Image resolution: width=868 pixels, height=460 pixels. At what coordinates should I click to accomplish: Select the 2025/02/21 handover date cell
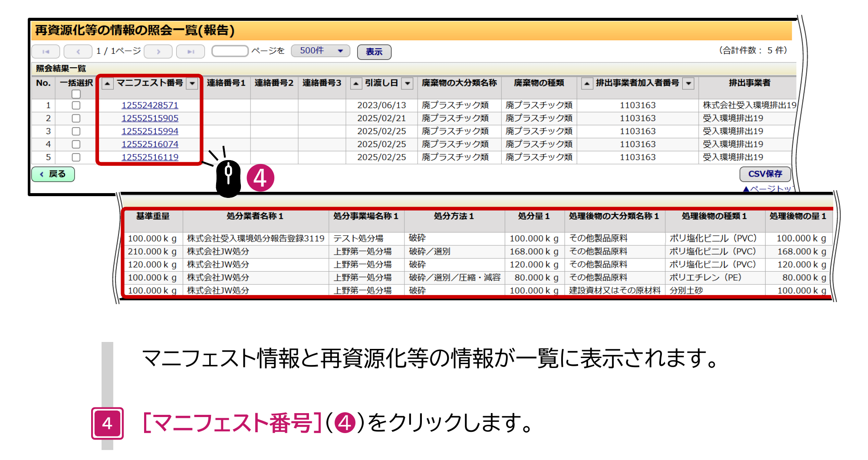[381, 118]
